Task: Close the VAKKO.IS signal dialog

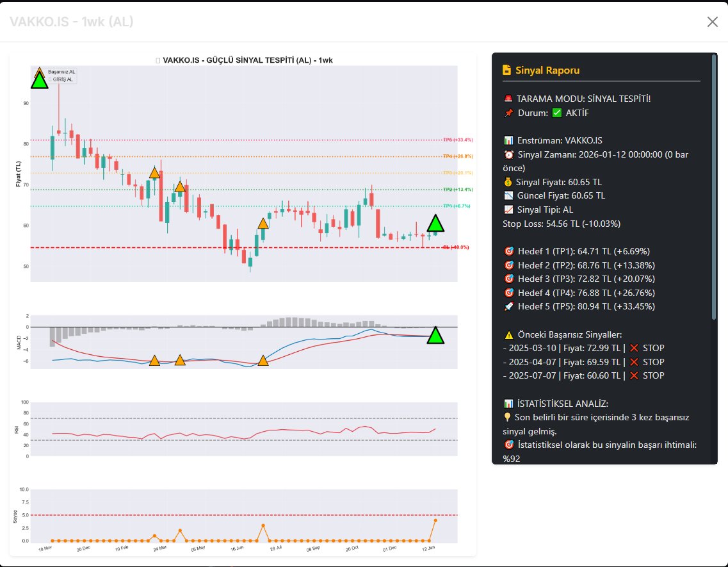Action: coord(712,22)
